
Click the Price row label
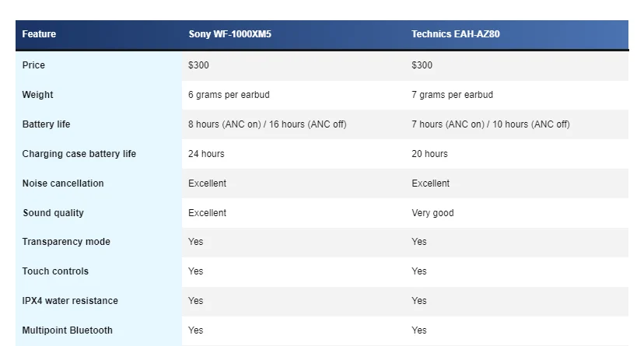tap(33, 65)
